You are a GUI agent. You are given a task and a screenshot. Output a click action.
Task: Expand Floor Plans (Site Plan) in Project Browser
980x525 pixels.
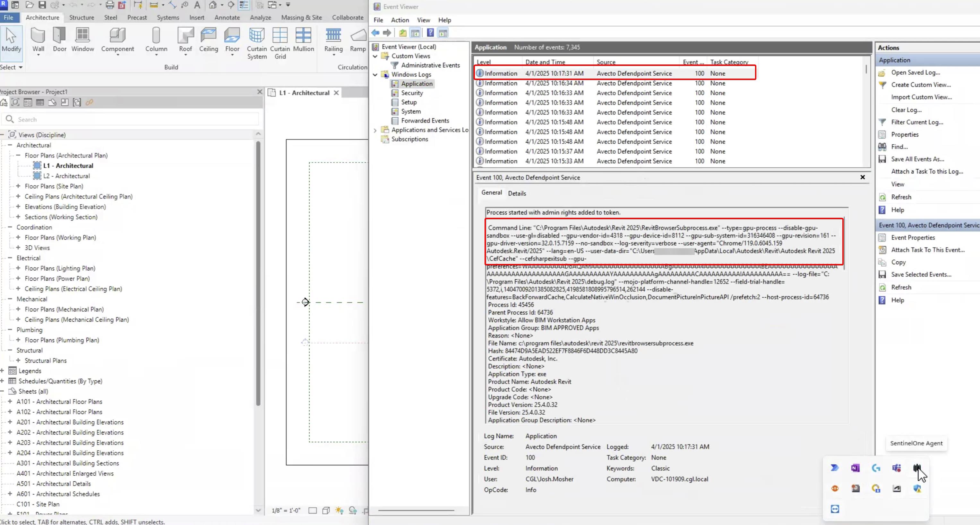click(x=18, y=186)
